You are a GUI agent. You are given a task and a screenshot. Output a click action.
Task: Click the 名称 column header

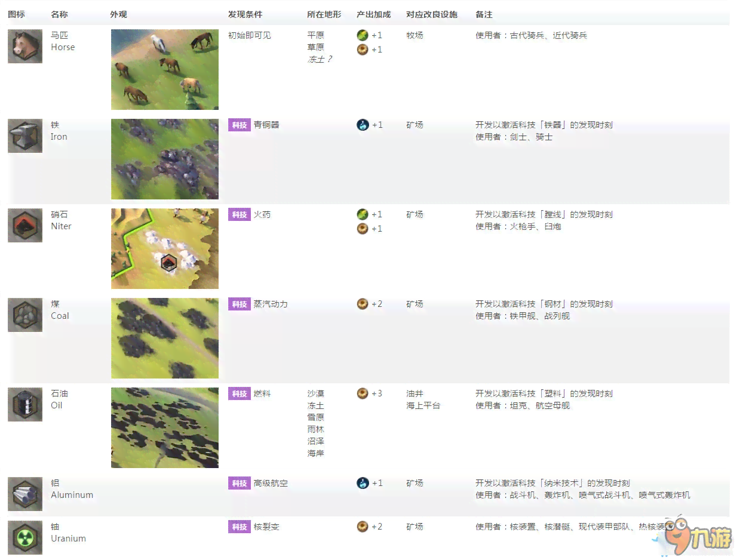59,14
